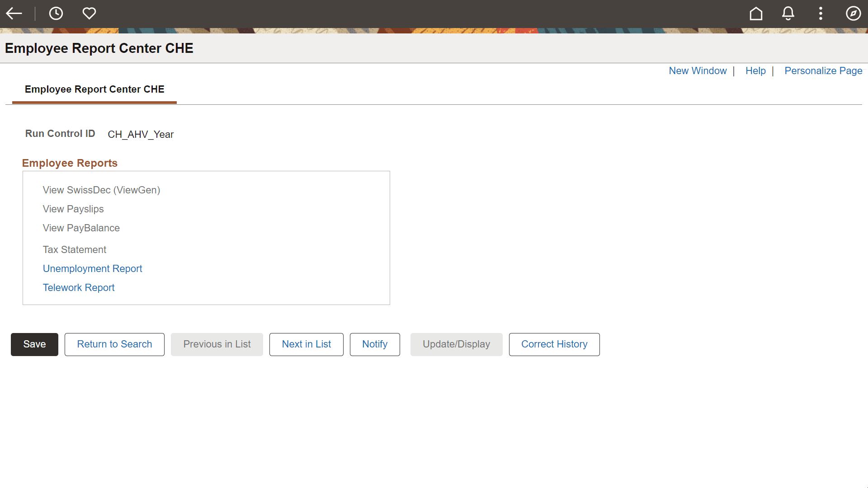This screenshot has width=868, height=488.
Task: Select the Employee Report Center CHE tab
Action: point(94,89)
